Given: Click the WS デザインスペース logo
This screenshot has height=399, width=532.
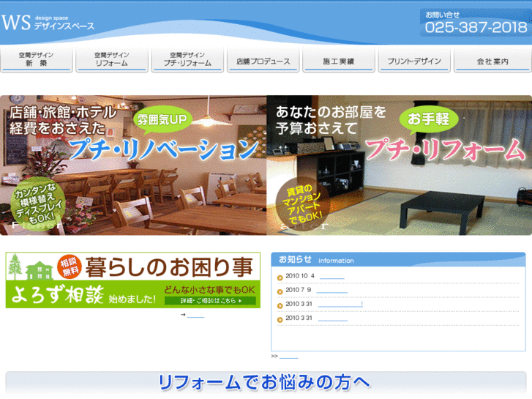Looking at the screenshot, I should [48, 23].
